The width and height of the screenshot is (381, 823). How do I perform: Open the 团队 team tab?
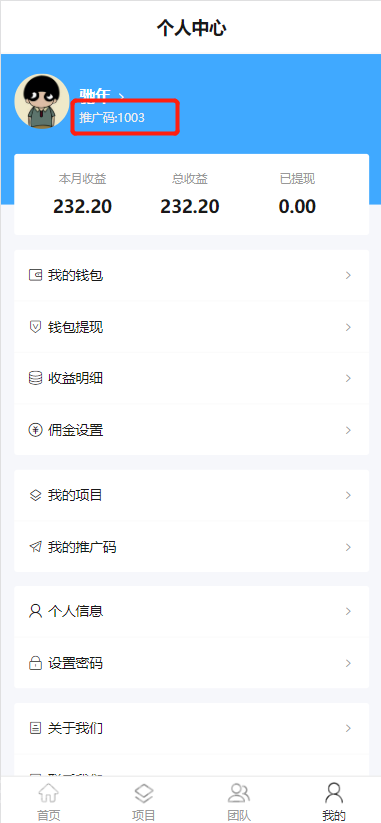point(239,801)
